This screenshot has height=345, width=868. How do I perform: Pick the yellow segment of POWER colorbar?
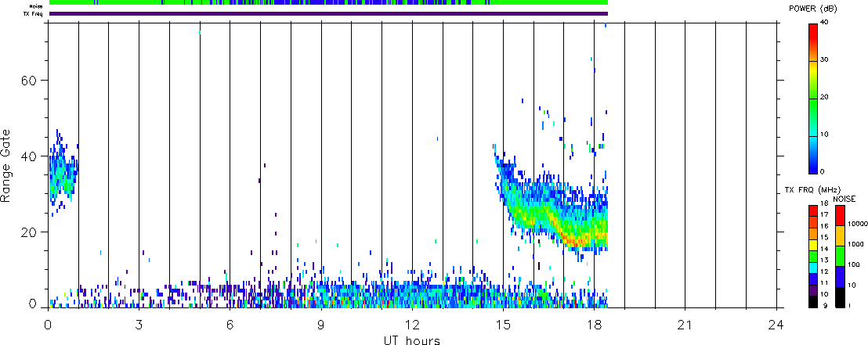pos(812,72)
